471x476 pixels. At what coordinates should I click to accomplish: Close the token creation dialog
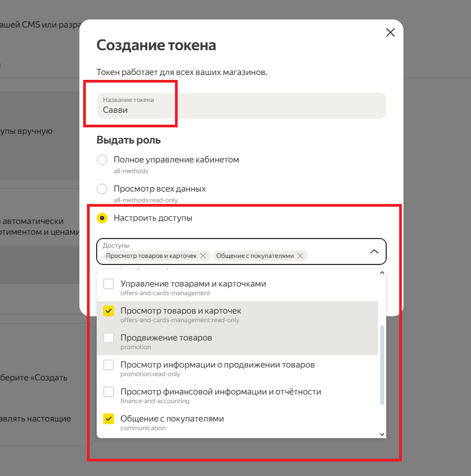pos(391,32)
